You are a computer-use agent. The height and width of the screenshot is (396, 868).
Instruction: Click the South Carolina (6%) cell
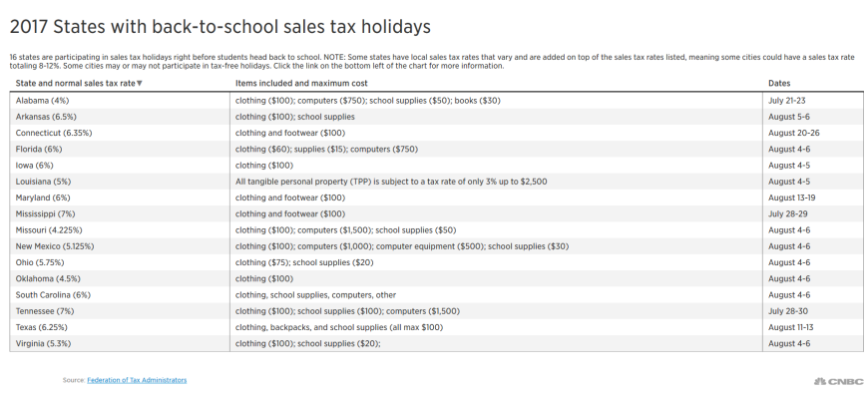pos(120,295)
